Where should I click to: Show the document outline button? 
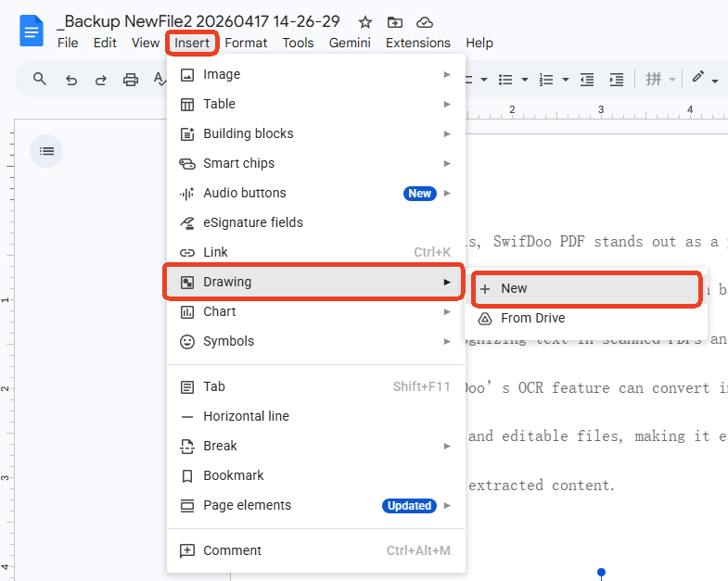tap(46, 151)
